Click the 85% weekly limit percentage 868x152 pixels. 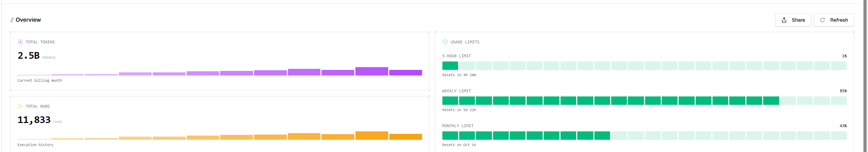(x=843, y=91)
